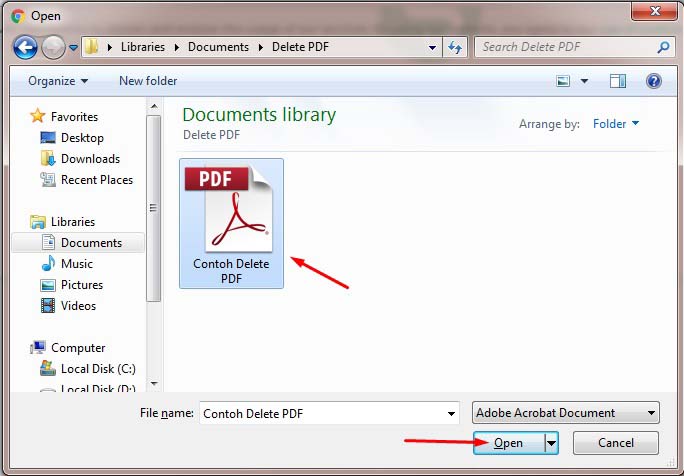This screenshot has width=684, height=476.
Task: Close the Open dialog
Action: (655, 11)
